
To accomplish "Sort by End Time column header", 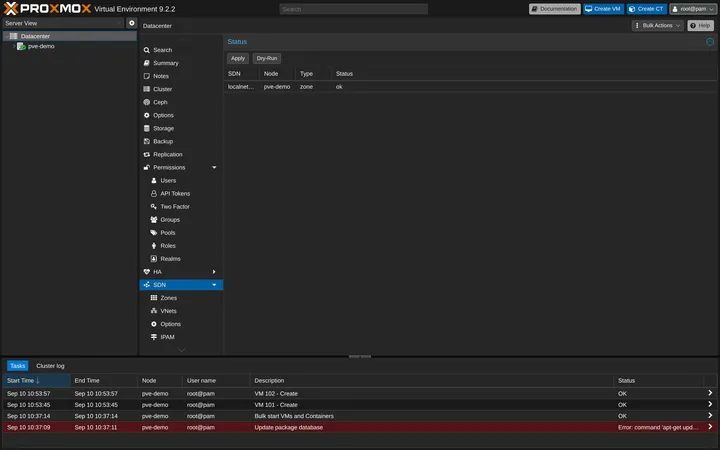I will coord(104,381).
